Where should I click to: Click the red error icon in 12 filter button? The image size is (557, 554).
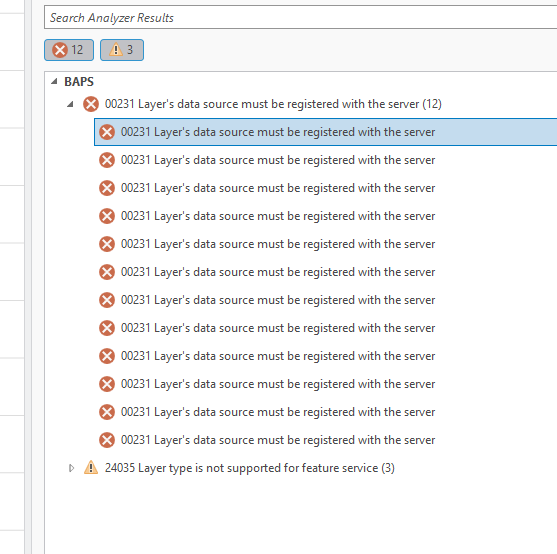click(60, 50)
